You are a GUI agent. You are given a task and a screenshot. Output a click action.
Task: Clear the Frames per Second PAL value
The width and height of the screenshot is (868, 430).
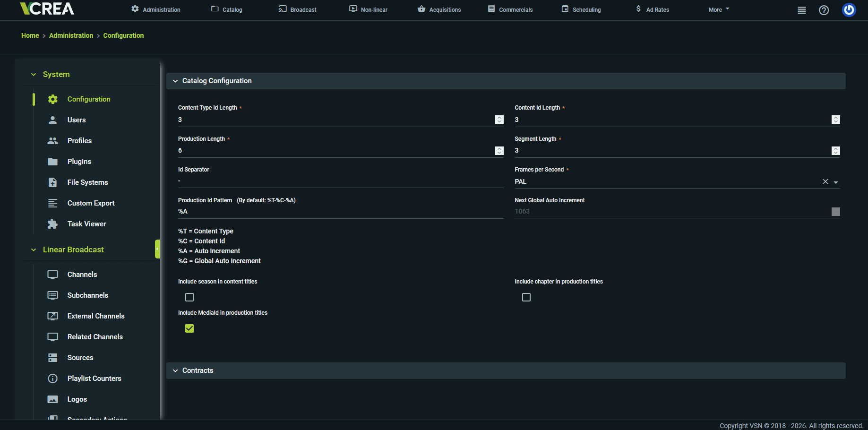coord(825,182)
